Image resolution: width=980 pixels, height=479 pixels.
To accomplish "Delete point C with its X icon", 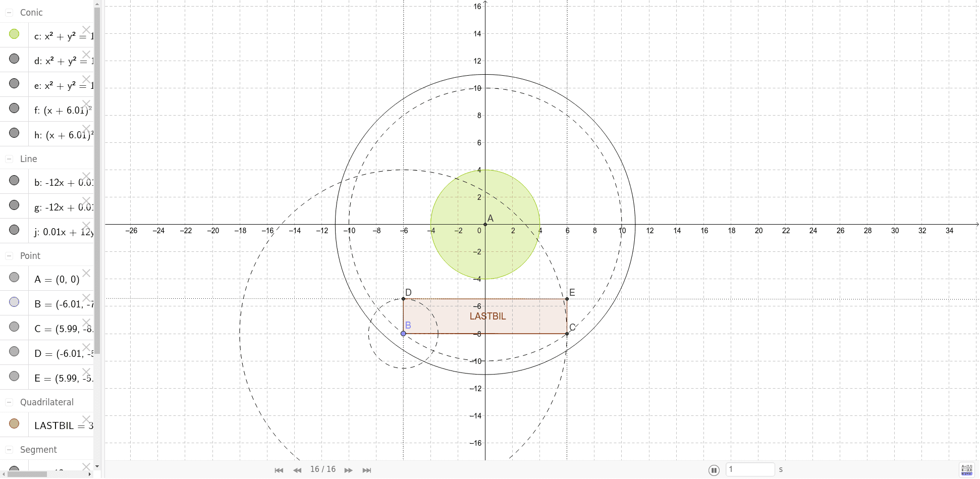I will pyautogui.click(x=86, y=323).
